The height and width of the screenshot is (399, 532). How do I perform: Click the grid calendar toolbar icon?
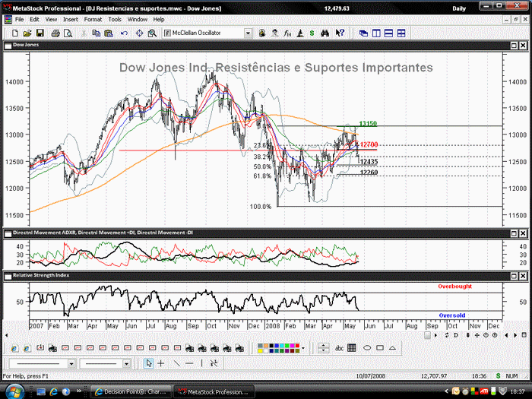tap(352, 348)
